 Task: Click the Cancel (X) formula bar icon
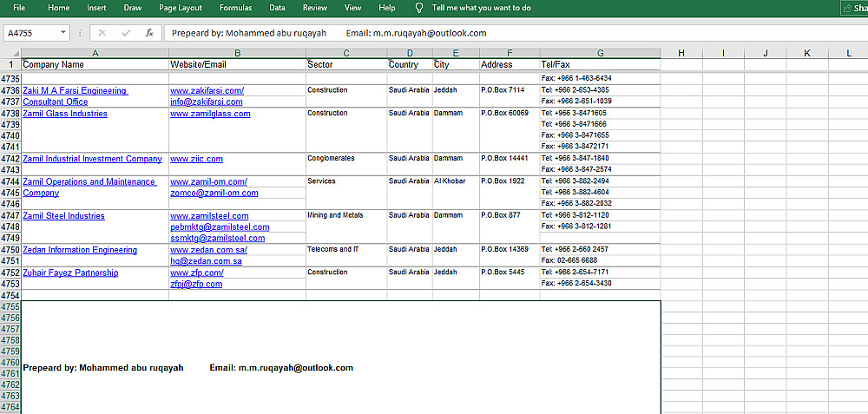(x=102, y=33)
